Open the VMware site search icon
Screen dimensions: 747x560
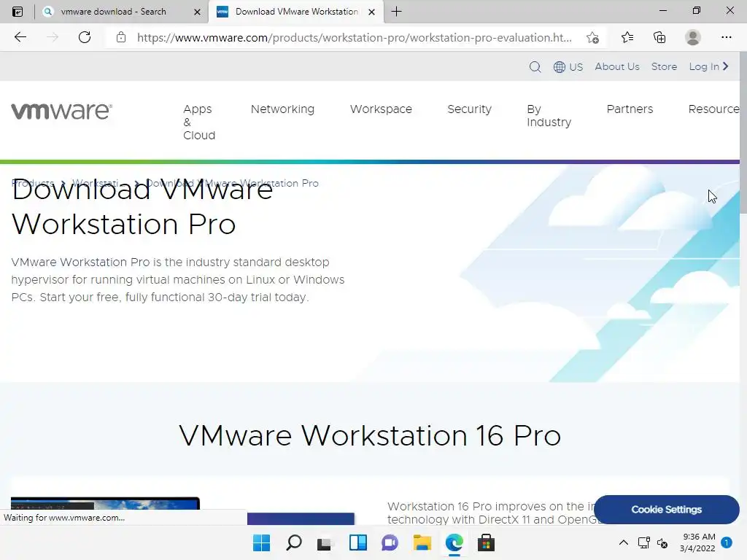[x=535, y=66]
